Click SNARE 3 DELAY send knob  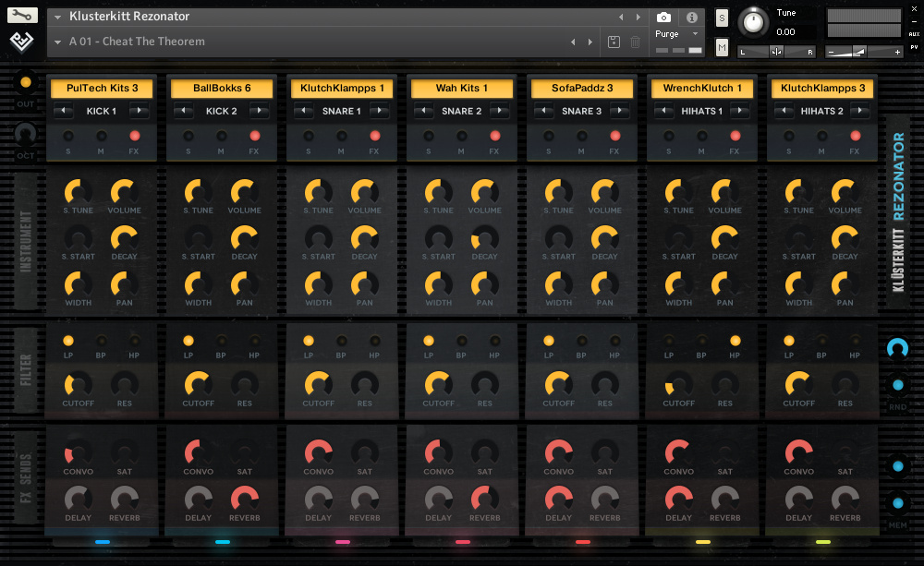click(x=558, y=500)
